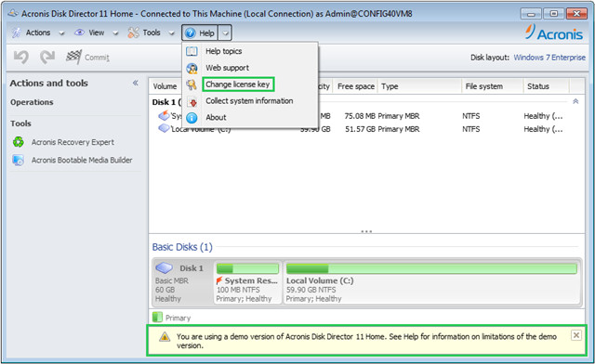Close the demo version notification bar
The height and width of the screenshot is (364, 595).
click(576, 335)
